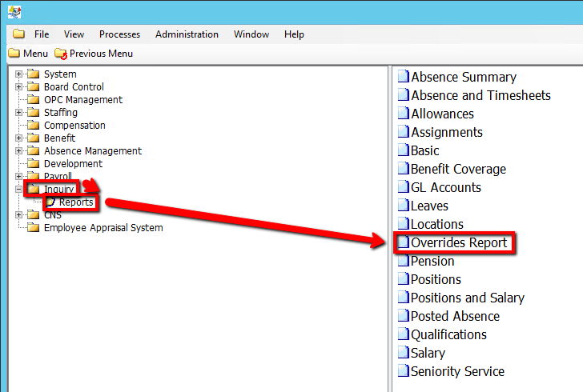This screenshot has height=392, width=583.
Task: Select the Development tree item
Action: coord(73,164)
